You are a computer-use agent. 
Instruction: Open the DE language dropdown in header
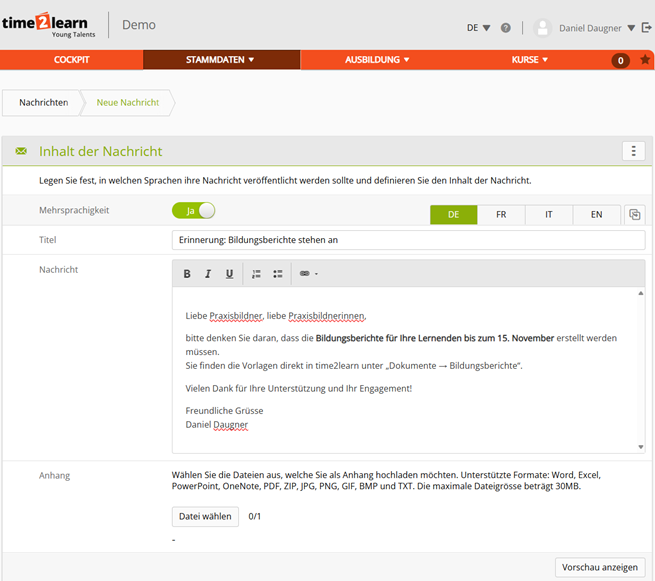point(478,28)
